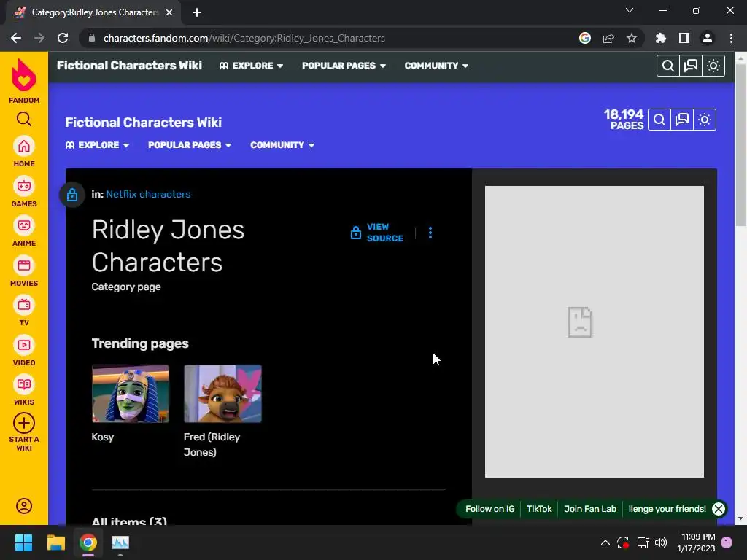
Task: Click Follow on IG link
Action: pos(489,508)
